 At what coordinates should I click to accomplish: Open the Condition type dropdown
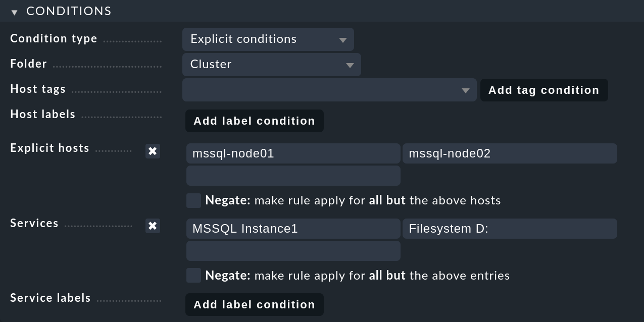click(268, 39)
